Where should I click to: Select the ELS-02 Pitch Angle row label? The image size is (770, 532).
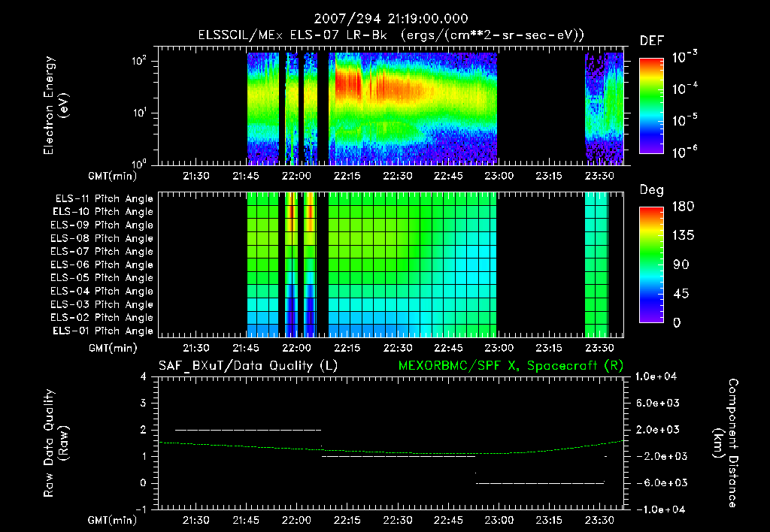point(102,318)
